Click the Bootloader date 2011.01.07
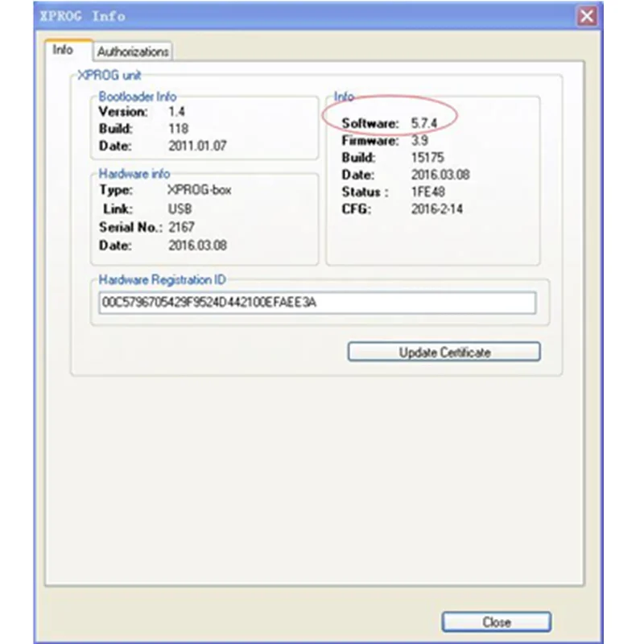 coord(197,146)
